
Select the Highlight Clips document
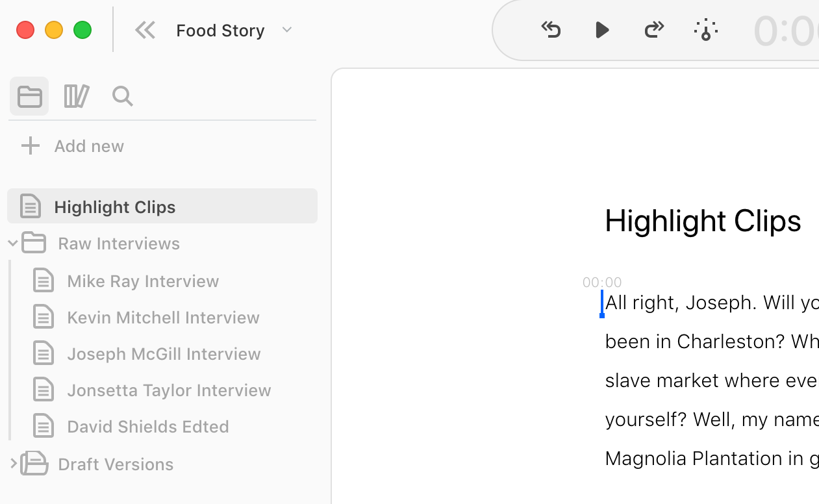[x=115, y=207]
